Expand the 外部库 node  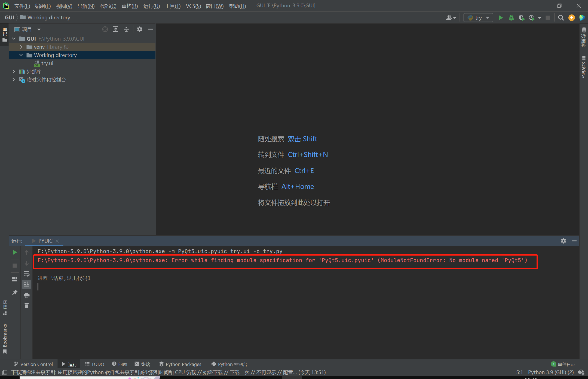(x=14, y=71)
